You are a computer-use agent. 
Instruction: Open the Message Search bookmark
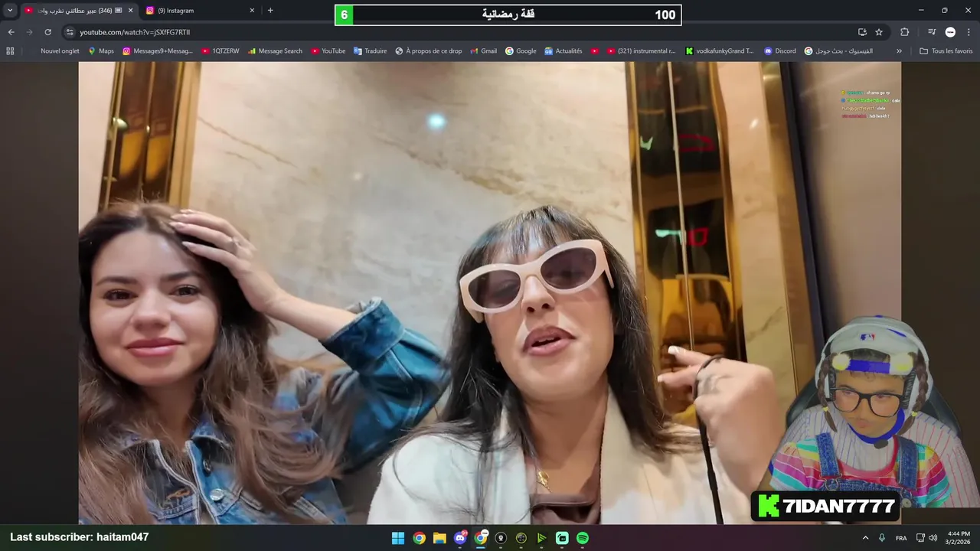pos(275,51)
